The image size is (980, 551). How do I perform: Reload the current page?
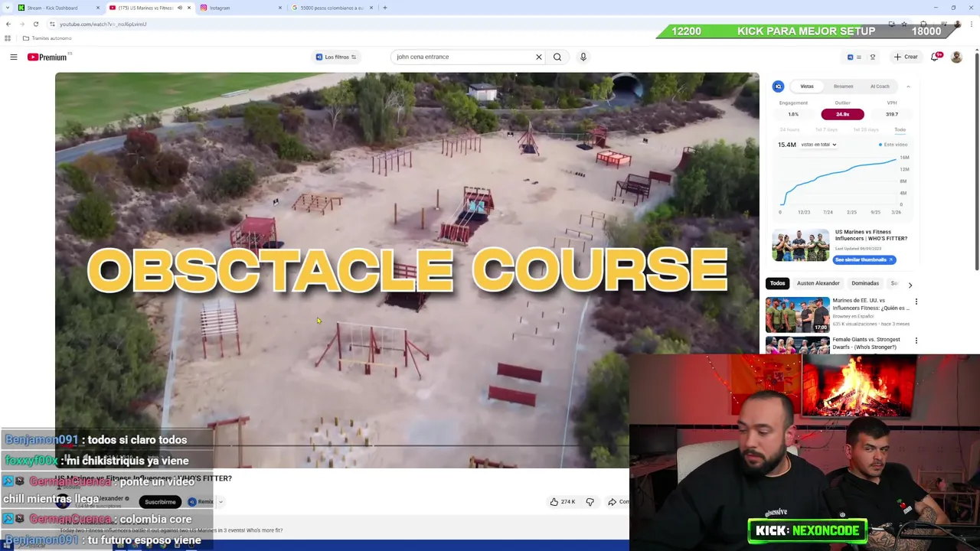[36, 24]
